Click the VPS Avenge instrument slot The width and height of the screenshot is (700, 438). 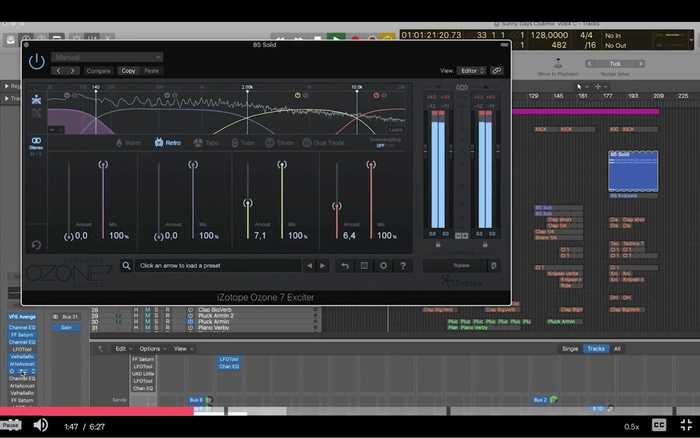pyautogui.click(x=22, y=317)
